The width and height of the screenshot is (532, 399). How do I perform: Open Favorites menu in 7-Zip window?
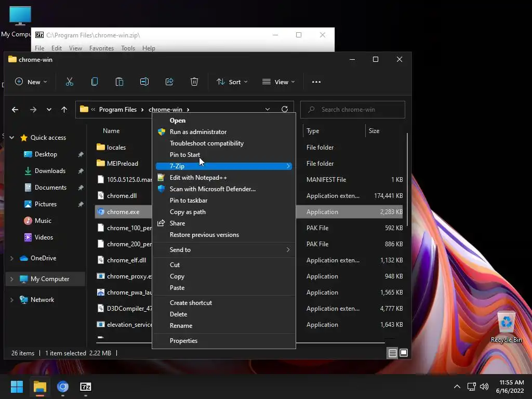click(x=101, y=48)
